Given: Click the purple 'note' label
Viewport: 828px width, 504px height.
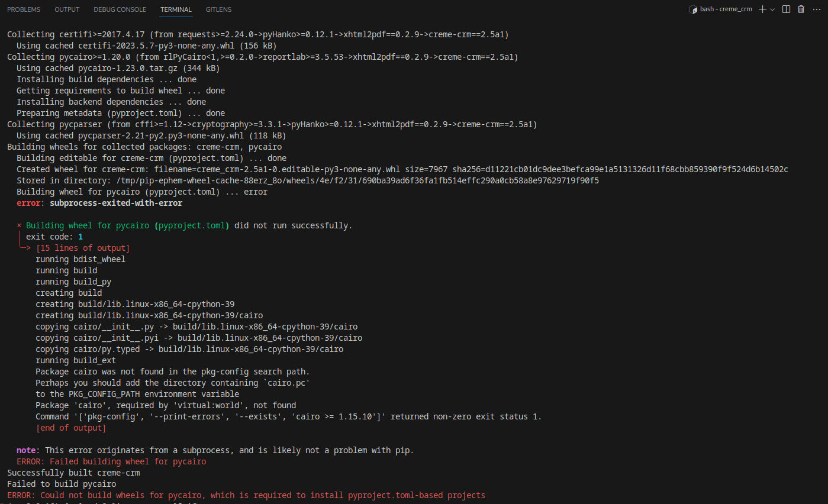Looking at the screenshot, I should point(26,450).
